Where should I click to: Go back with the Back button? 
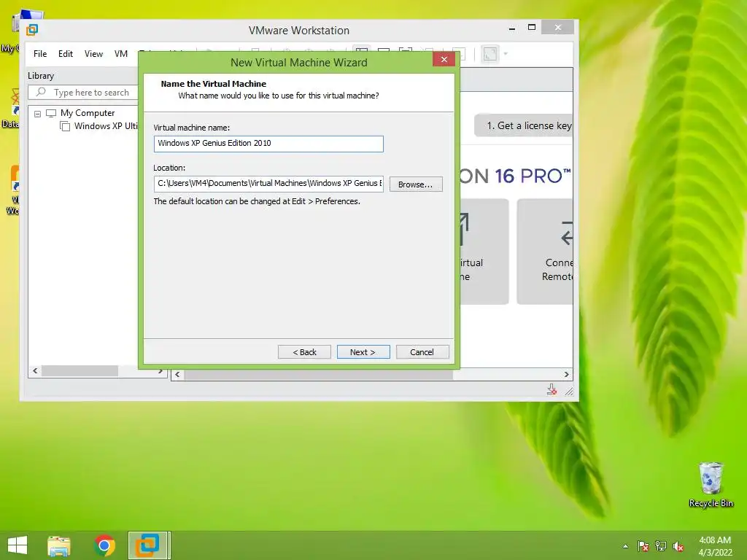click(304, 352)
